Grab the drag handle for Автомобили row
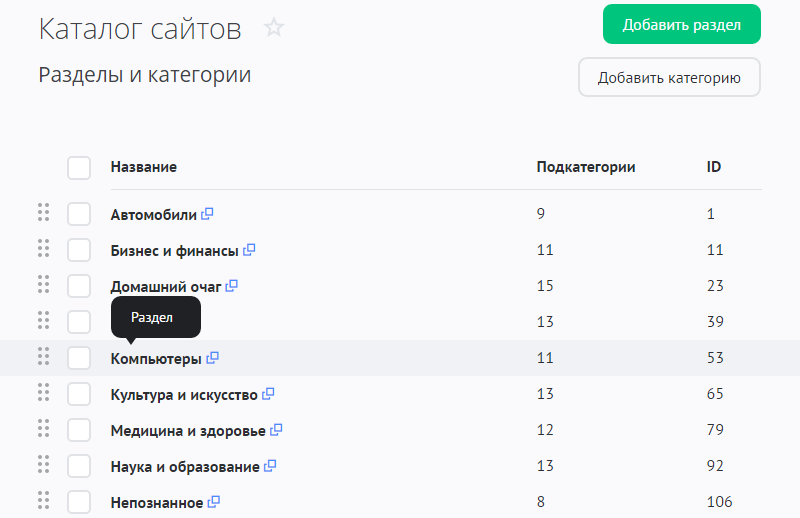Screen dimensions: 800x518 43,212
